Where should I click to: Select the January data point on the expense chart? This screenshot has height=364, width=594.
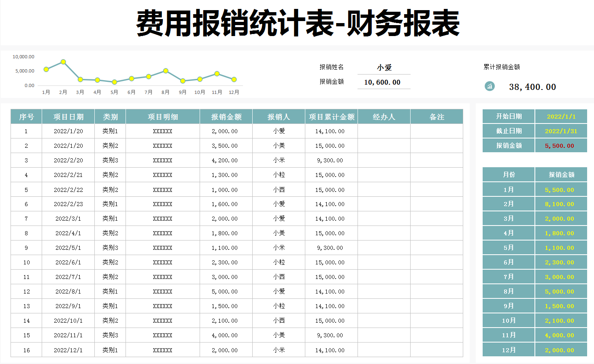46,69
